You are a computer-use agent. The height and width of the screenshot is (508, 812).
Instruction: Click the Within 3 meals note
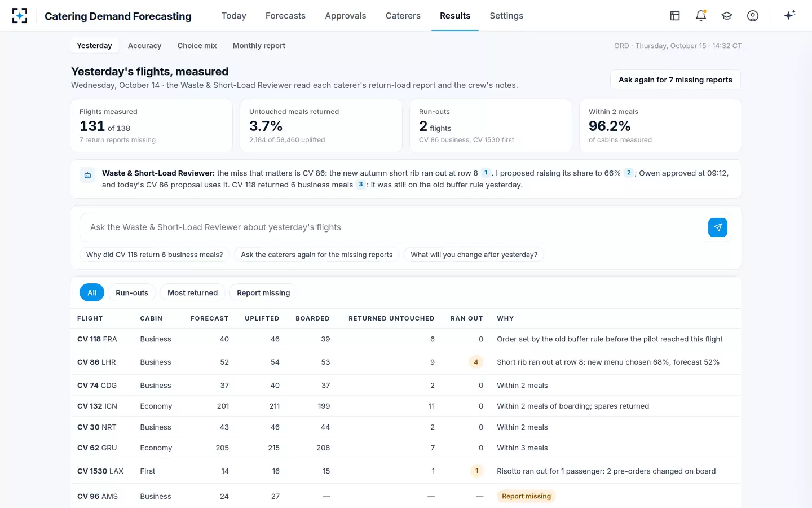pos(522,448)
